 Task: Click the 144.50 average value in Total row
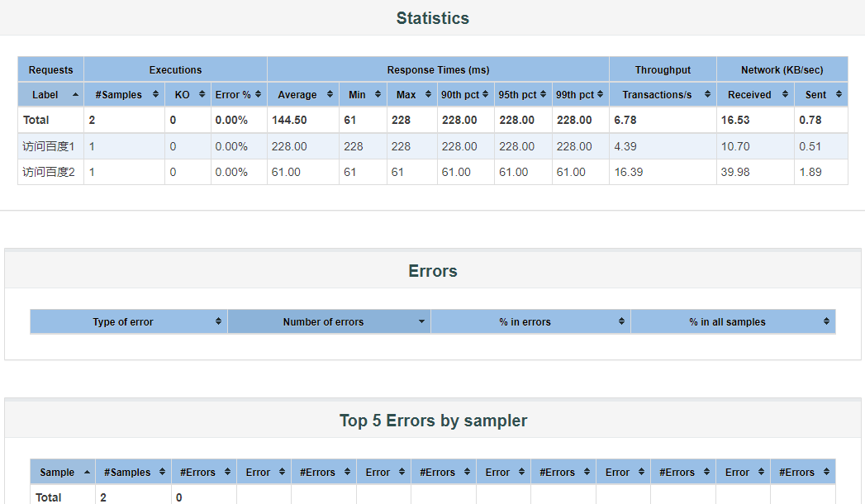pos(289,120)
